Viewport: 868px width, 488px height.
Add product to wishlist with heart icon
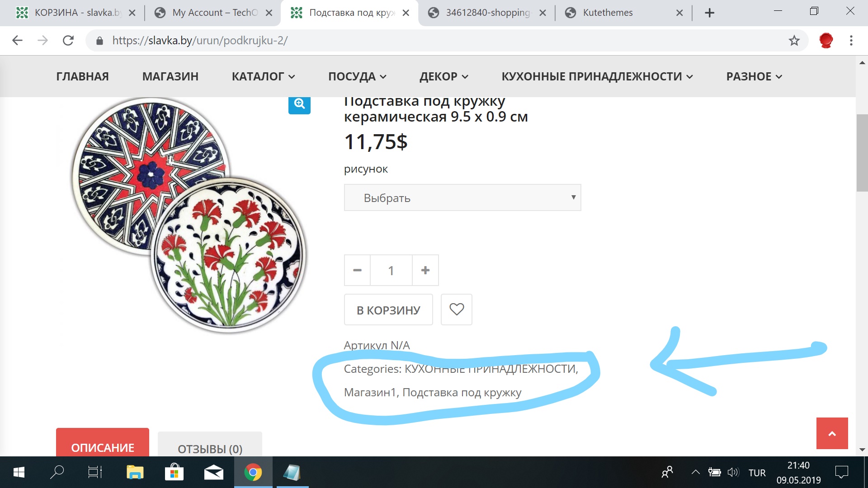[457, 310]
